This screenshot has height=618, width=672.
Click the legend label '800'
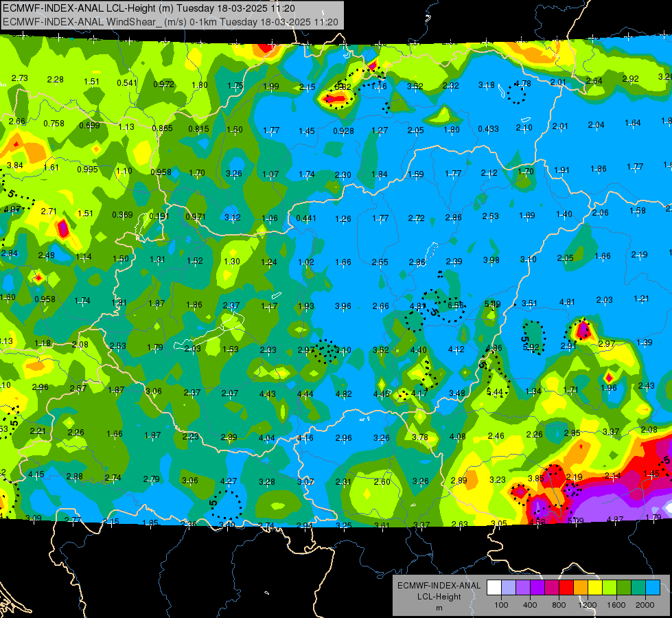coord(559,605)
